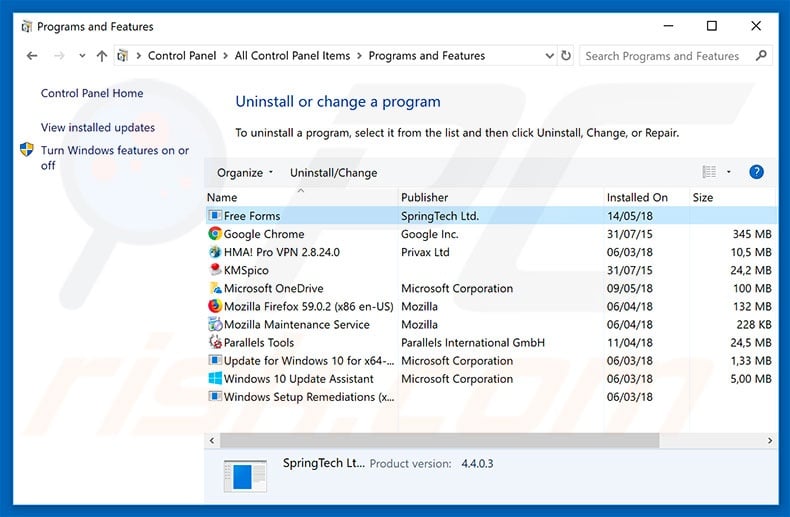Click the product version 4.4.0.3 value
The image size is (790, 517).
(x=477, y=464)
